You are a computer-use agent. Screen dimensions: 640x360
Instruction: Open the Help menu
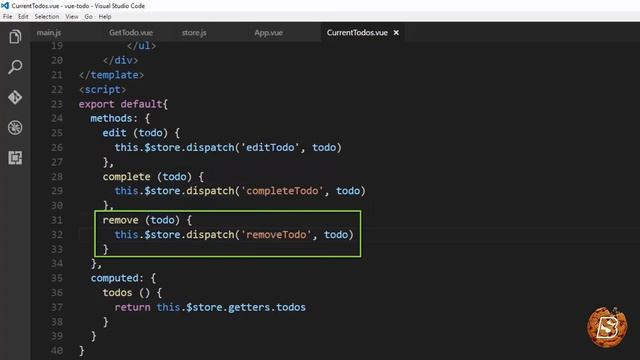pyautogui.click(x=105, y=17)
